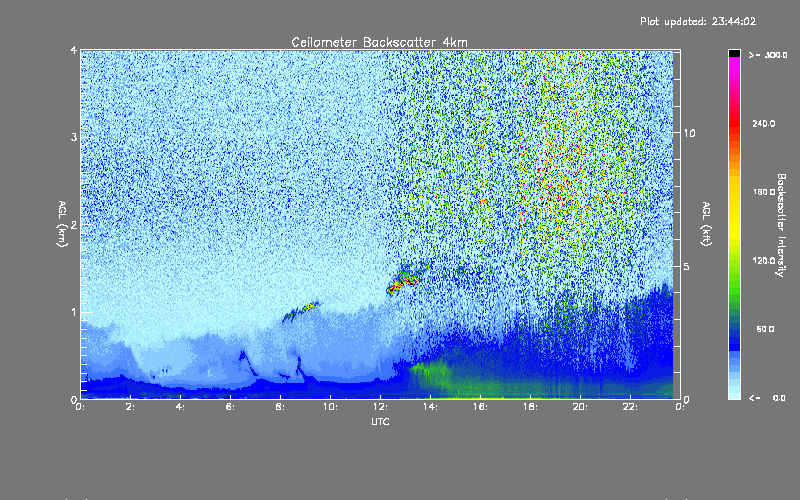The width and height of the screenshot is (800, 500).
Task: Click the 'UTC' x-axis label
Action: (x=380, y=421)
